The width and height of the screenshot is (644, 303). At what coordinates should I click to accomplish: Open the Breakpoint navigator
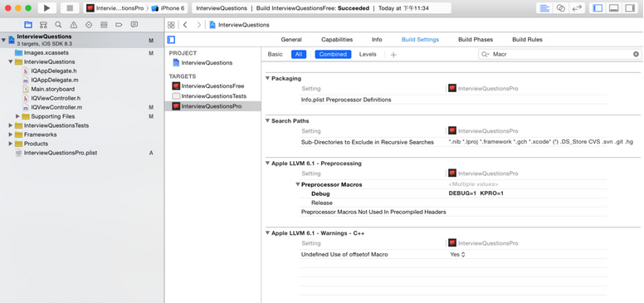(120, 25)
